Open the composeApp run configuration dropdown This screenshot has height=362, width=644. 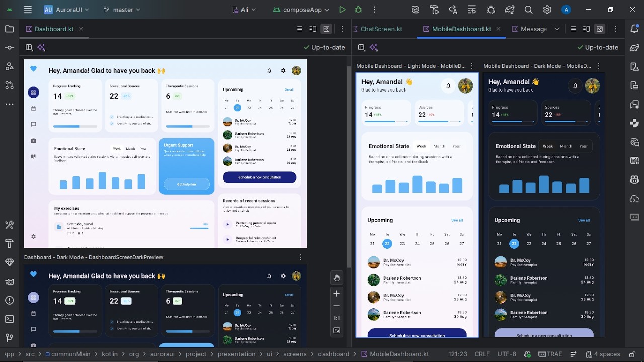(301, 10)
